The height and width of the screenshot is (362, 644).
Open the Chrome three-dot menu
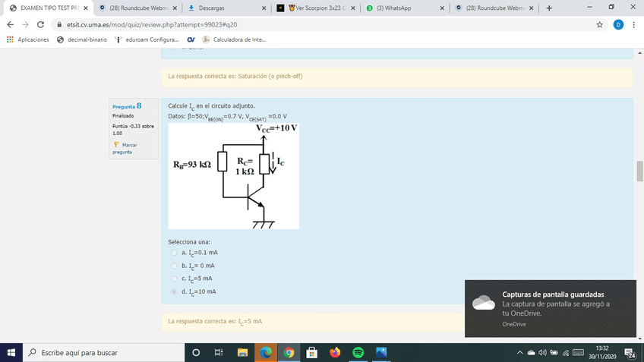[634, 24]
